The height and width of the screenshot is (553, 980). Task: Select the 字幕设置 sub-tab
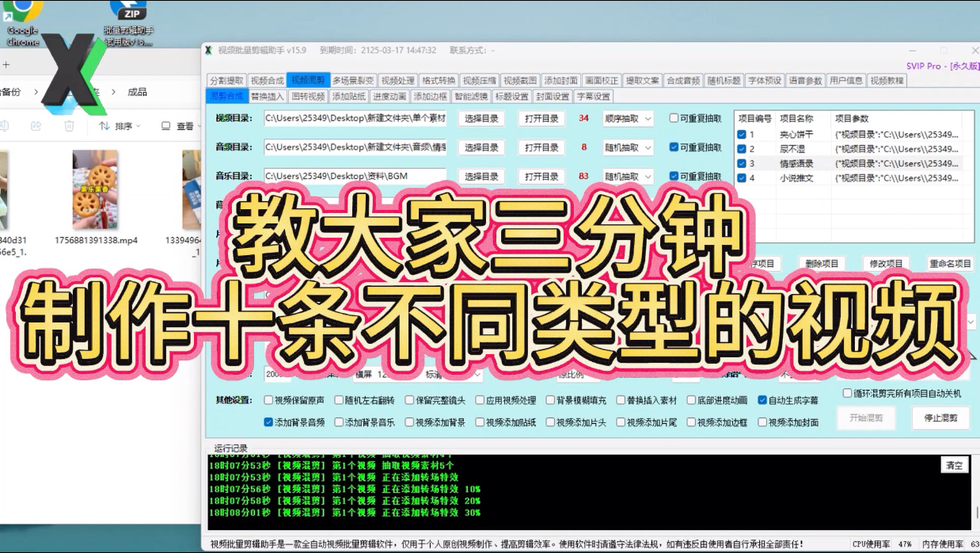pyautogui.click(x=593, y=97)
